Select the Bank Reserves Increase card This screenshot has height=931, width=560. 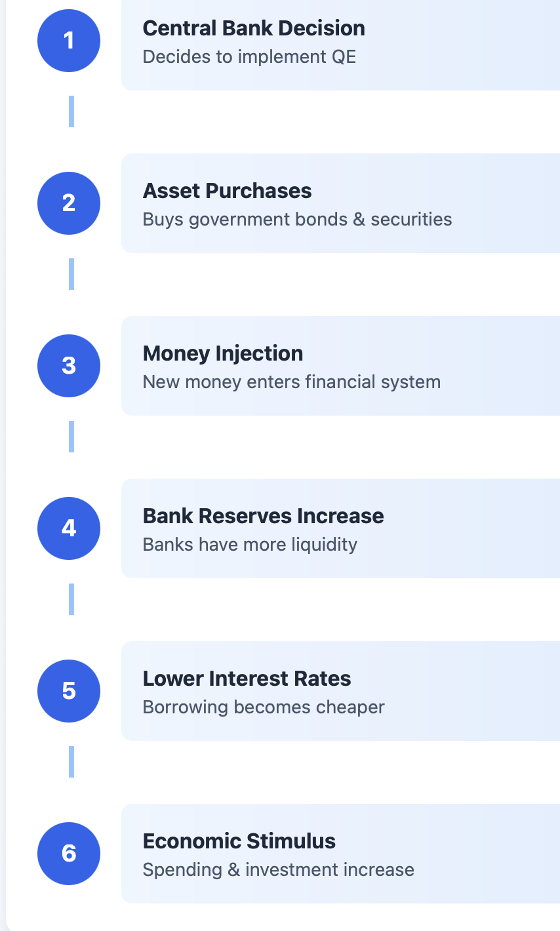tap(341, 528)
